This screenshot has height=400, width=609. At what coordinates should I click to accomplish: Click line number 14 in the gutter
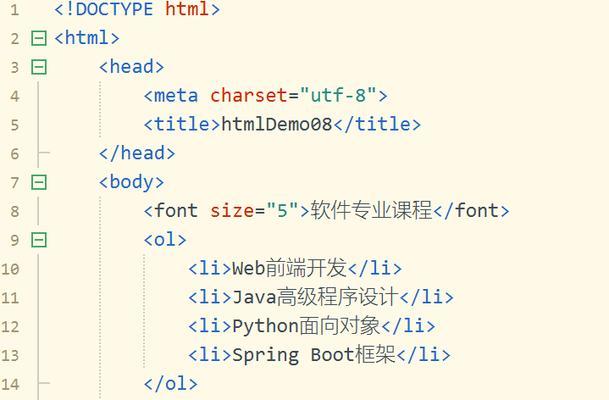[10, 384]
